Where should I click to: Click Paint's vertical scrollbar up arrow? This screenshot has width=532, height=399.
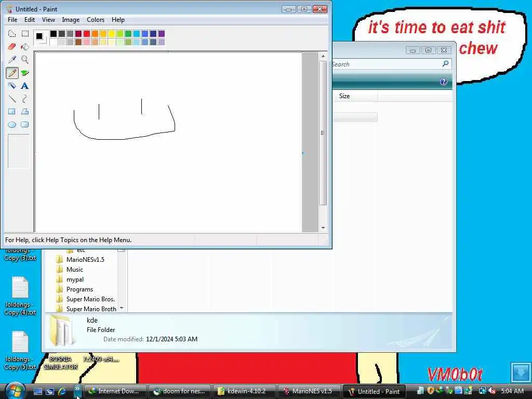[323, 56]
